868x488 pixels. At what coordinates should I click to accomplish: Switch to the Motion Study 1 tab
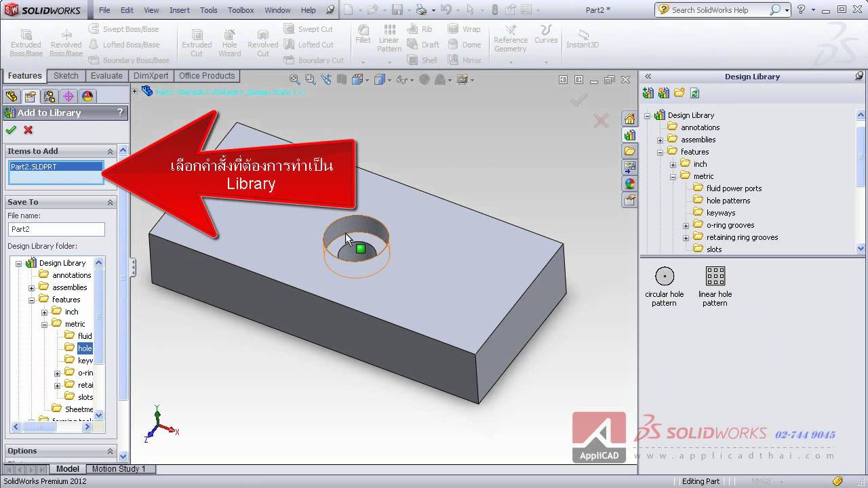tap(119, 469)
